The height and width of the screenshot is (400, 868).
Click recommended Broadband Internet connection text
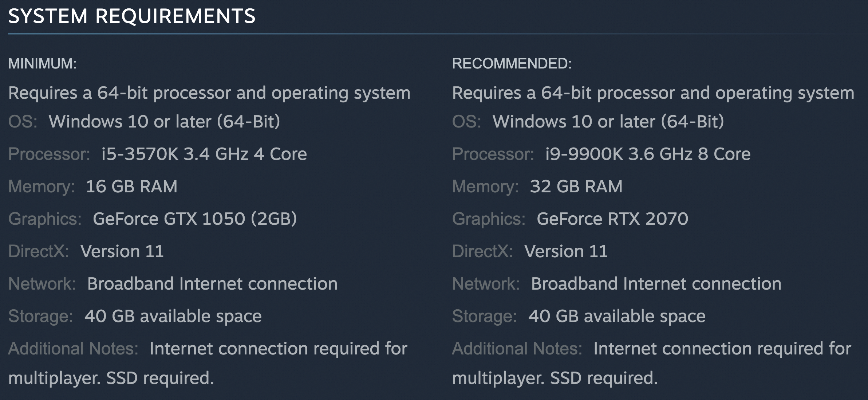pos(656,283)
